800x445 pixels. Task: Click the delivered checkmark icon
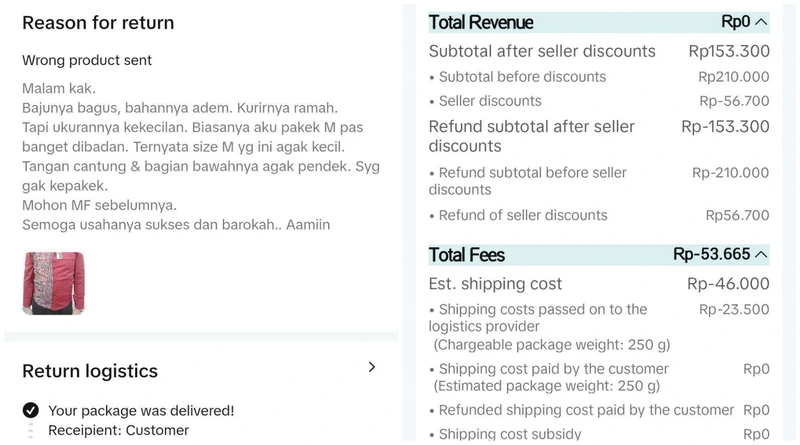[x=31, y=410]
